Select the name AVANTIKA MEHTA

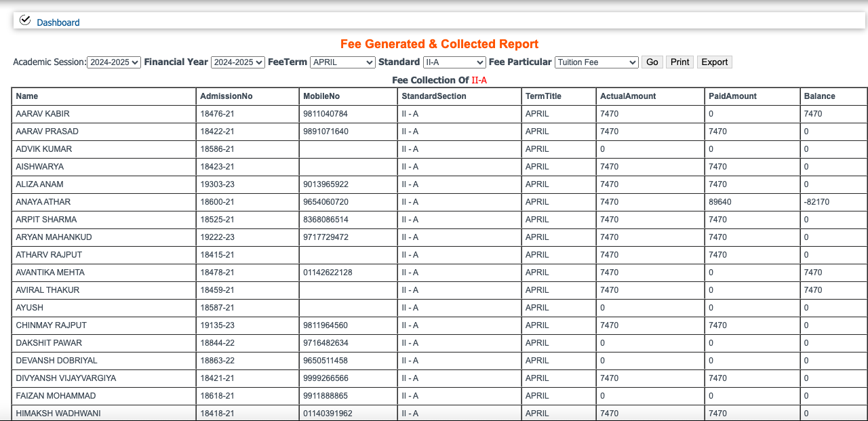click(x=50, y=273)
